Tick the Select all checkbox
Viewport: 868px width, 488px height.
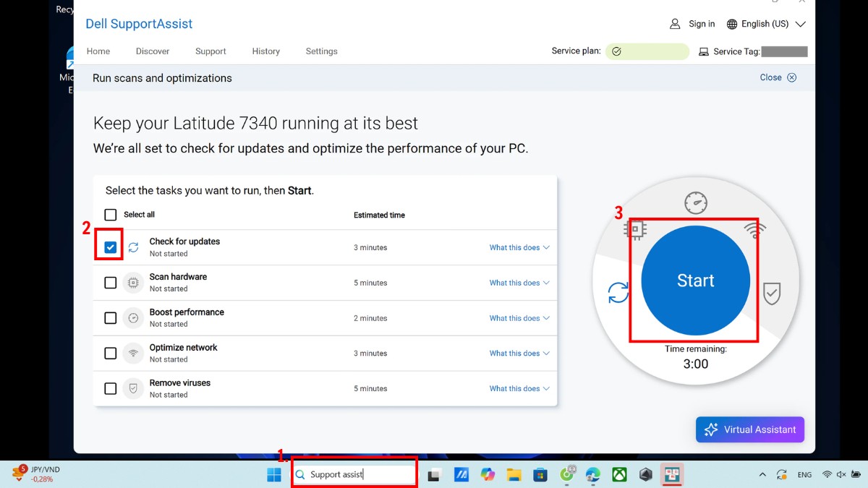tap(110, 215)
